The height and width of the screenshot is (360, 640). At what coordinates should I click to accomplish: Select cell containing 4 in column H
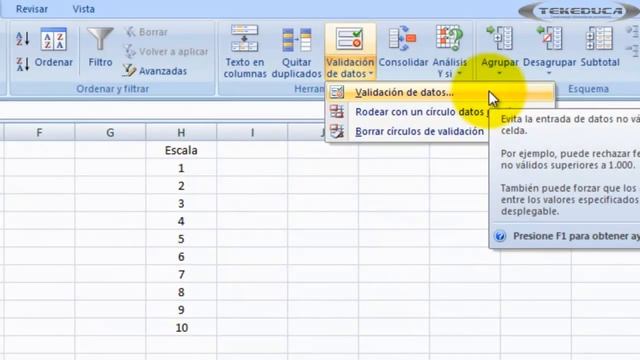click(x=181, y=221)
